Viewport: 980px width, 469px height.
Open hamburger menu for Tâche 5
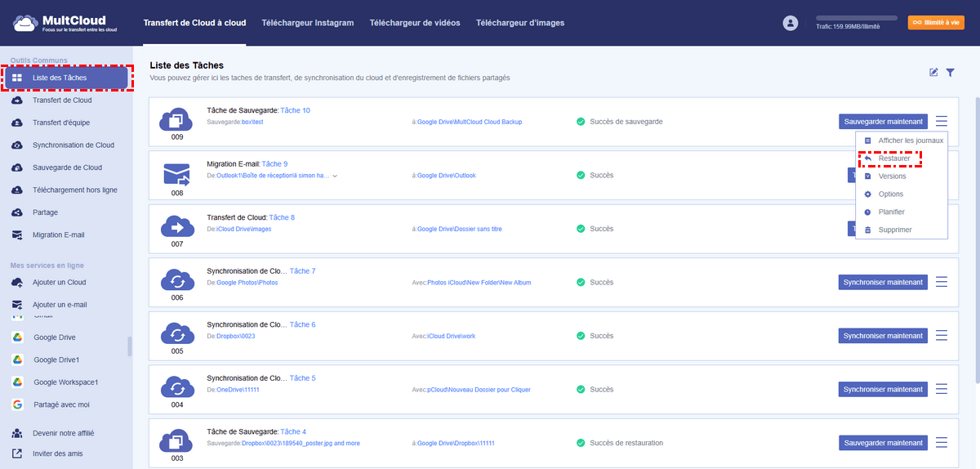tap(942, 389)
